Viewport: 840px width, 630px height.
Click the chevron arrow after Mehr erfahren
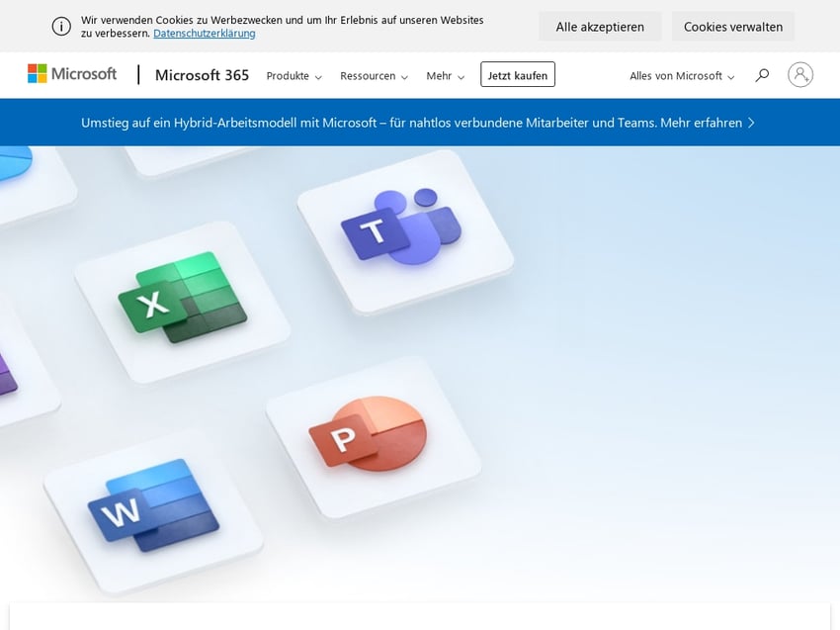tap(751, 123)
